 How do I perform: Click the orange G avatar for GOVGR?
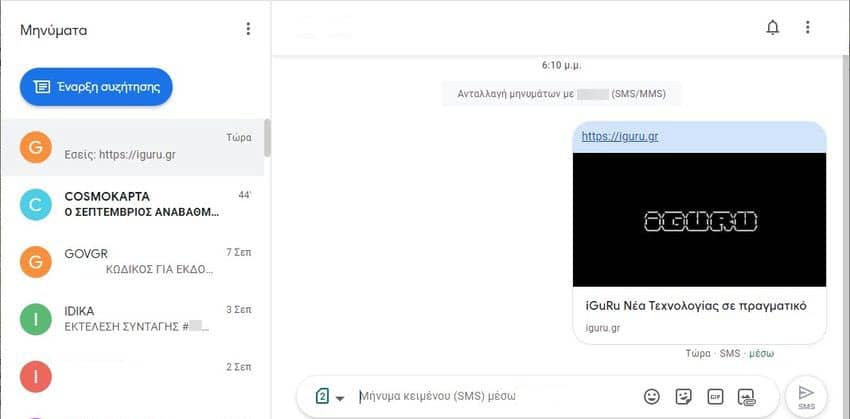[x=36, y=262]
